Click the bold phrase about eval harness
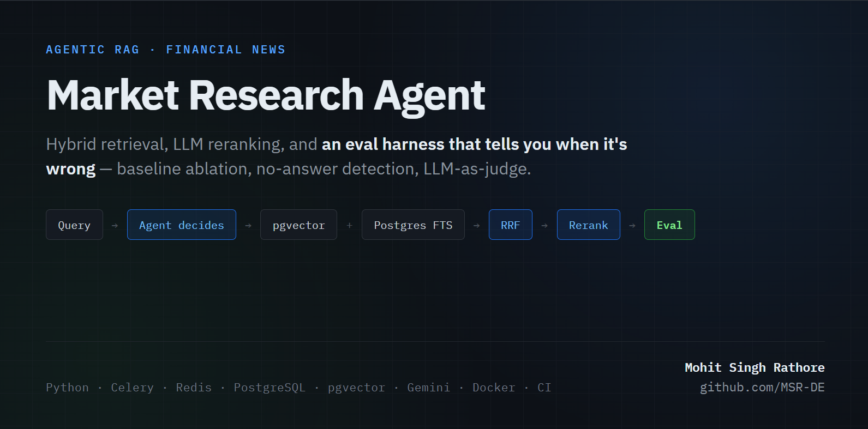This screenshot has height=429, width=868. coord(337,156)
